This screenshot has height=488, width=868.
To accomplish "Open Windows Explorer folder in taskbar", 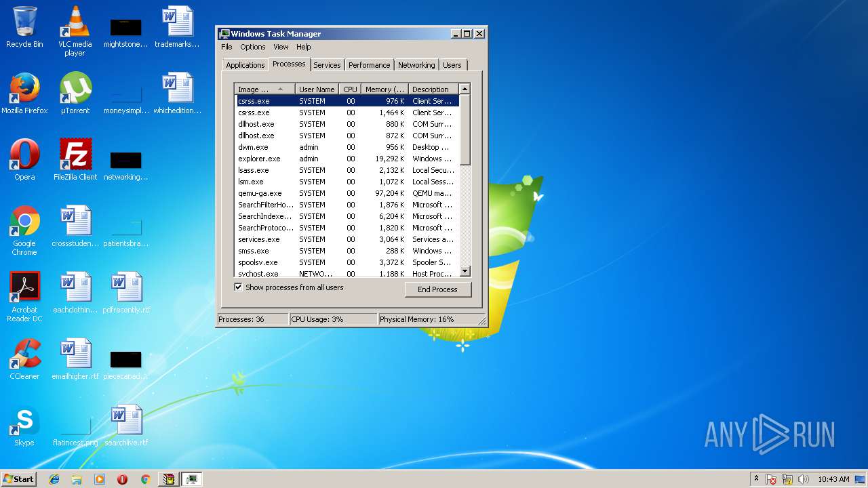I will pyautogui.click(x=77, y=479).
